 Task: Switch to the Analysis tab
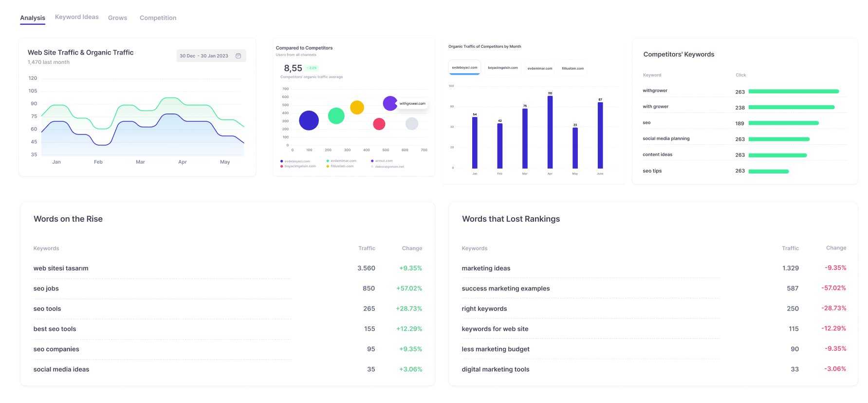(x=33, y=18)
